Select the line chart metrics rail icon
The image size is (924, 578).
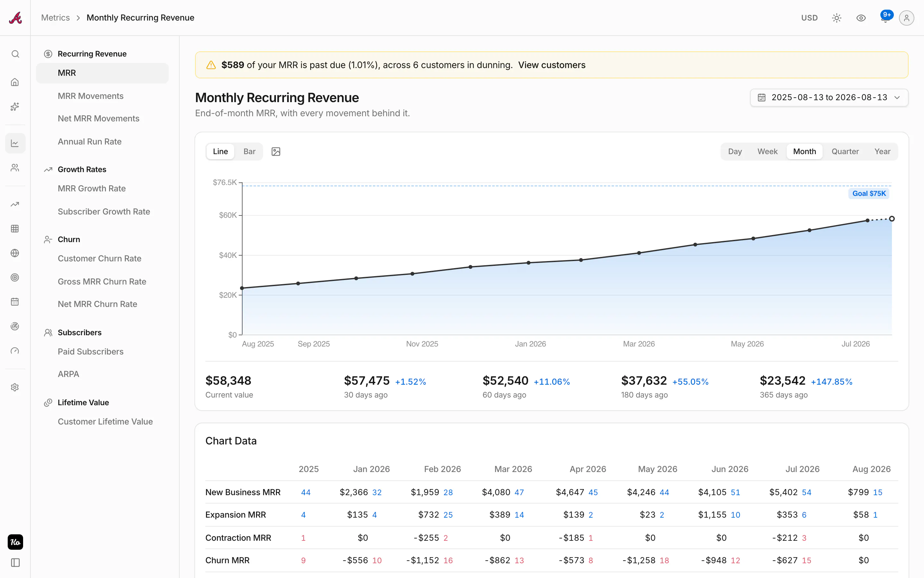[15, 143]
